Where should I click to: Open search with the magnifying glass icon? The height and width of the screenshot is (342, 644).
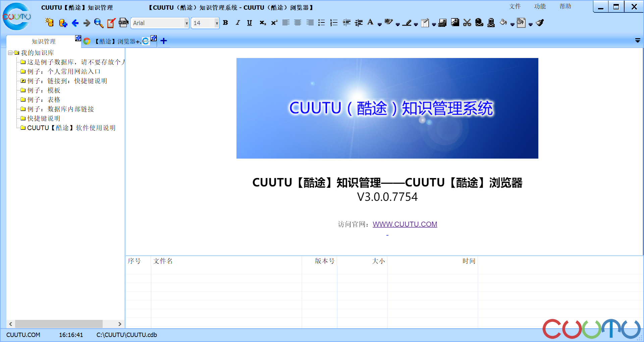click(99, 23)
